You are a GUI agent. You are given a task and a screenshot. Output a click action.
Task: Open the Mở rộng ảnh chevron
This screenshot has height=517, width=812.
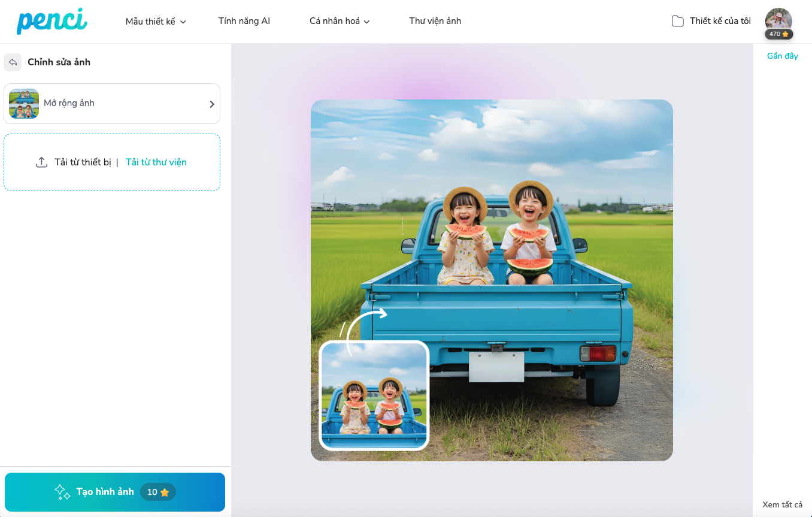click(211, 104)
